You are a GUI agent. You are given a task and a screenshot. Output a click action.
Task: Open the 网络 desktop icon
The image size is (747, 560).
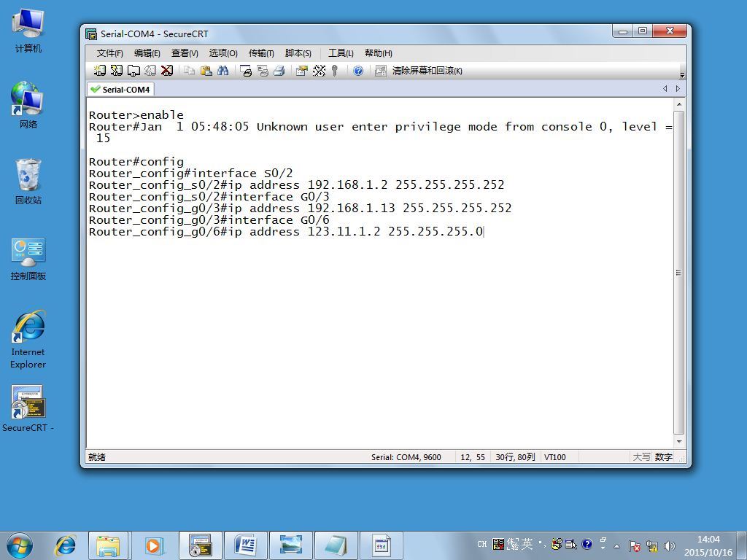point(28,105)
